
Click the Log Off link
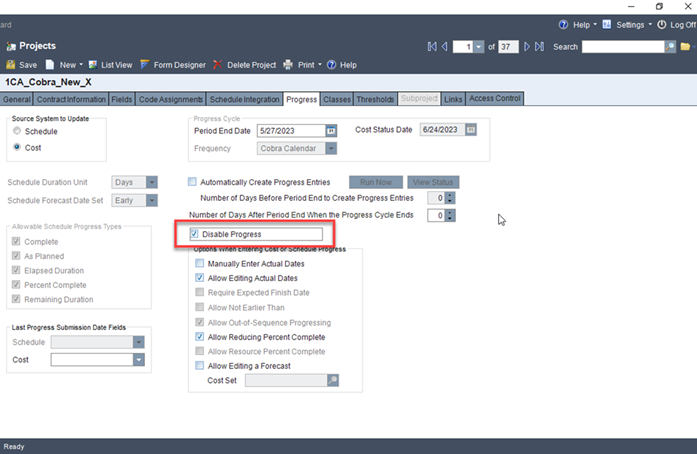coord(676,24)
